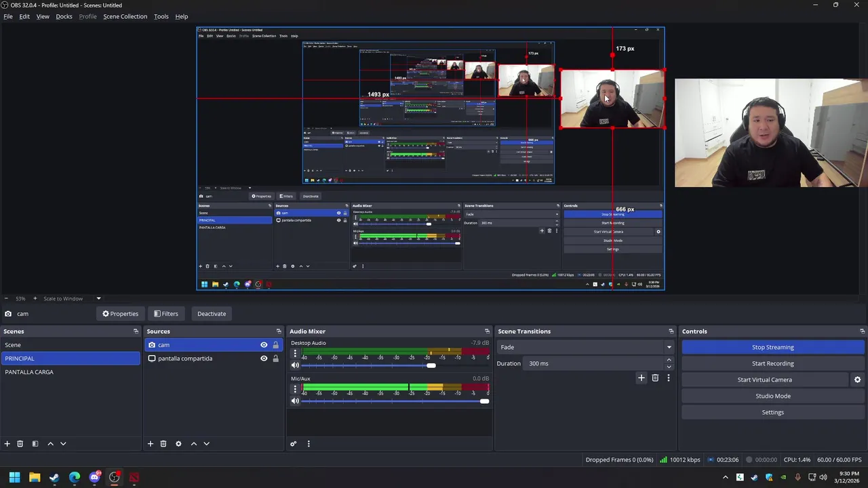Remove selected source with trash icon
Image resolution: width=868 pixels, height=488 pixels.
163,444
